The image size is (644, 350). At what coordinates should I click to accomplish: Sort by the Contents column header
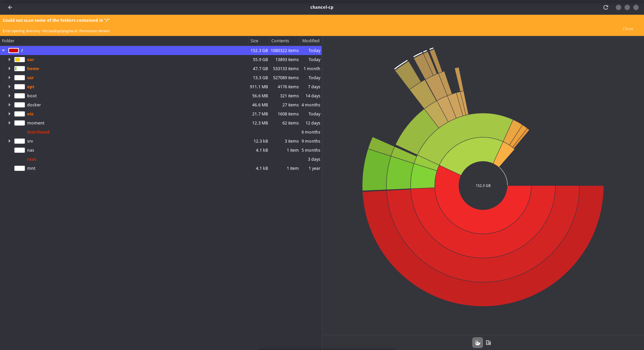[x=280, y=41]
